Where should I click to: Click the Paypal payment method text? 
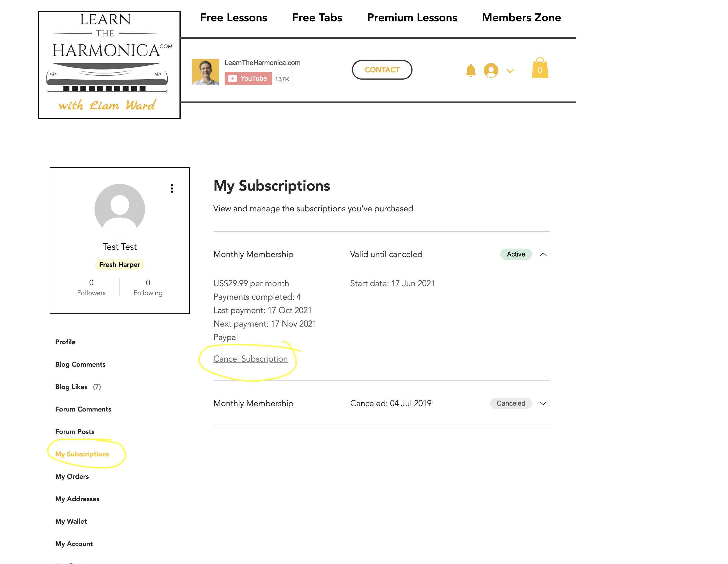[225, 337]
